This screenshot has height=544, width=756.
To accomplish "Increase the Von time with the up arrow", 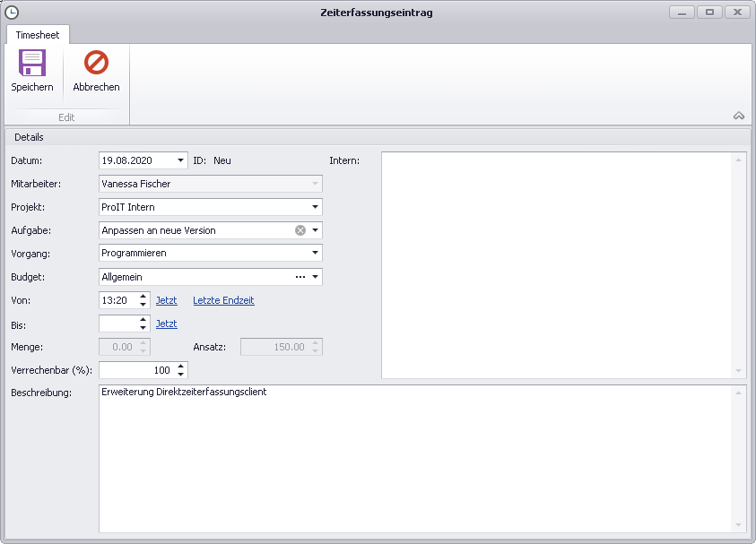I will coord(143,296).
